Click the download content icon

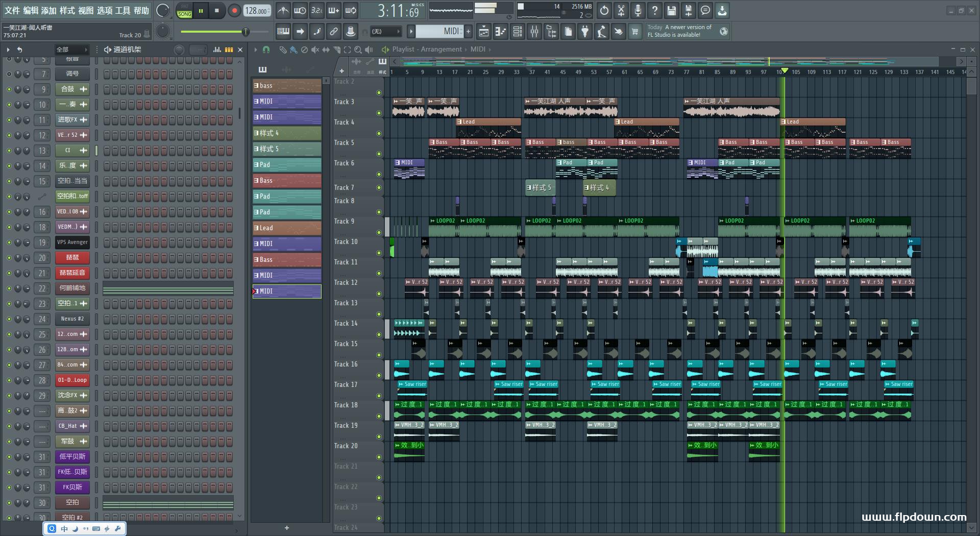(722, 10)
